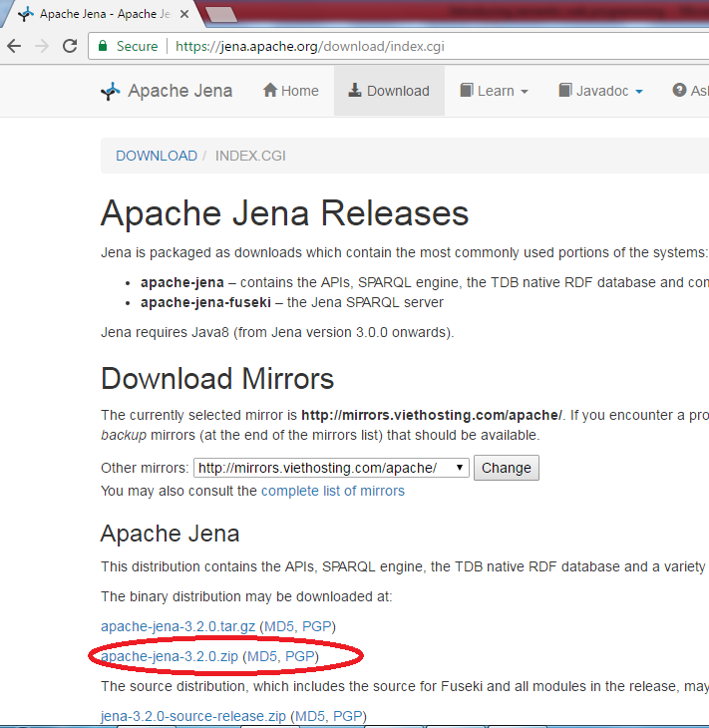709x728 pixels.
Task: Click the browser forward arrow
Action: [x=41, y=46]
